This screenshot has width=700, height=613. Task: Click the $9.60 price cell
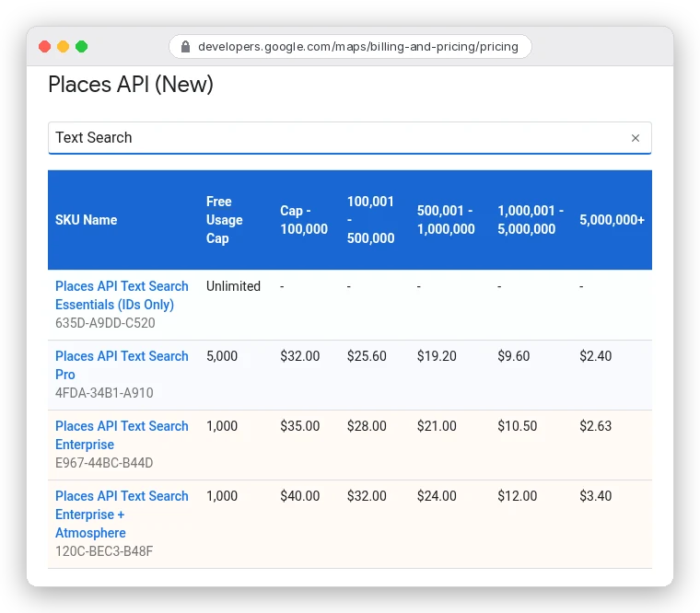click(514, 356)
